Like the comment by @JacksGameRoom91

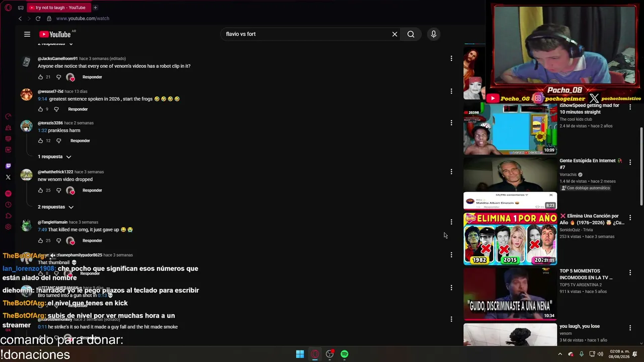pyautogui.click(x=41, y=77)
